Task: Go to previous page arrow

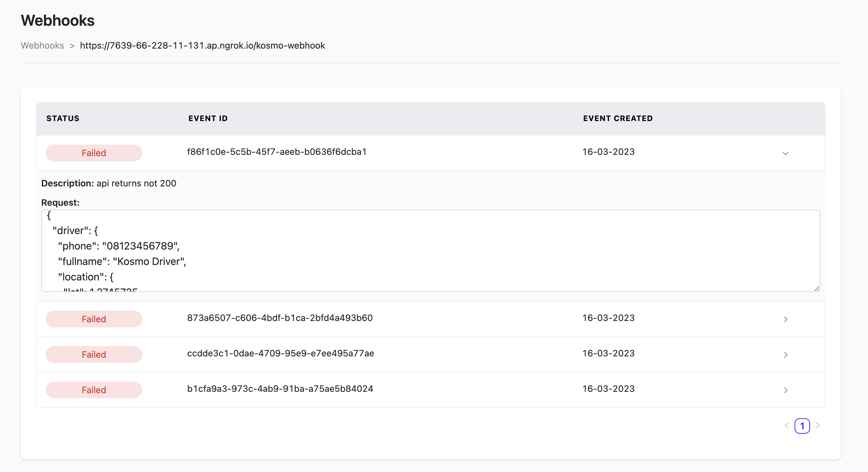Action: click(787, 426)
